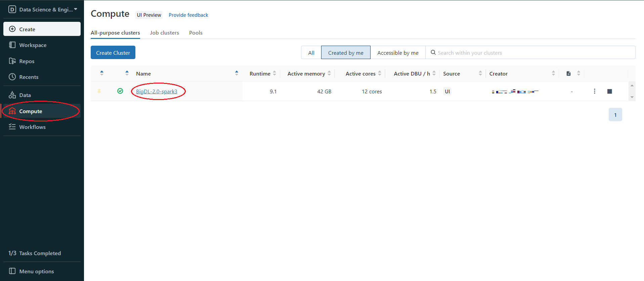Screen dimensions: 644x281
Task: Sort by the Active memory column
Action: click(306, 74)
